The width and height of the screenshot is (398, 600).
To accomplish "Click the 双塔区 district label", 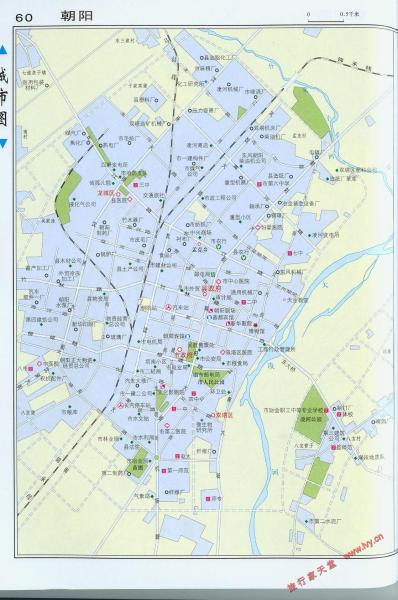I will tap(224, 414).
